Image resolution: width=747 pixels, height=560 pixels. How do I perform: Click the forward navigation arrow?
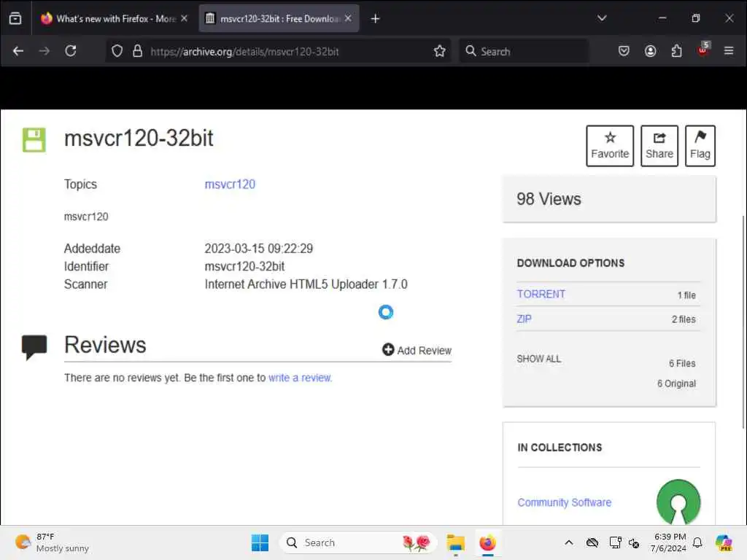coord(44,51)
